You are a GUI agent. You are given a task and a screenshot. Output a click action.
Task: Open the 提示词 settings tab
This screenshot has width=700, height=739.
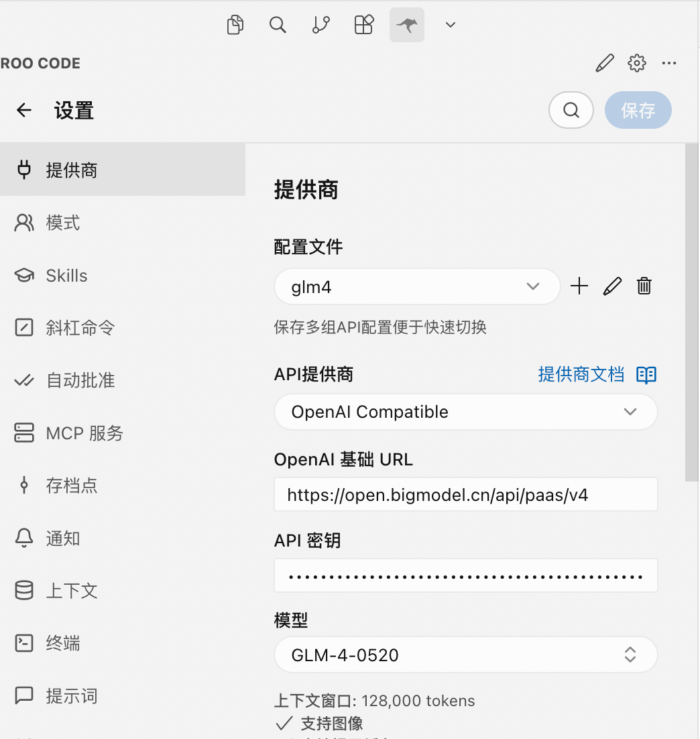(123, 695)
